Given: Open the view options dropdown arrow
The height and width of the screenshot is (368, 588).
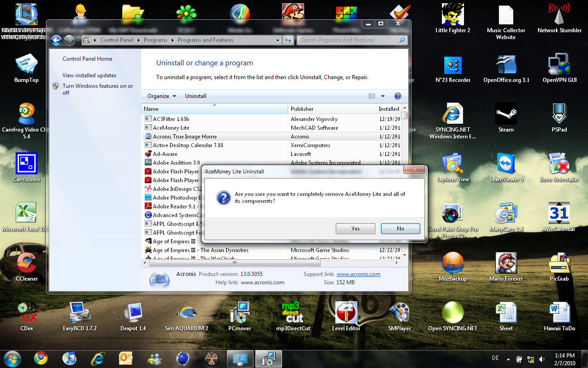Looking at the screenshot, I should click(383, 96).
